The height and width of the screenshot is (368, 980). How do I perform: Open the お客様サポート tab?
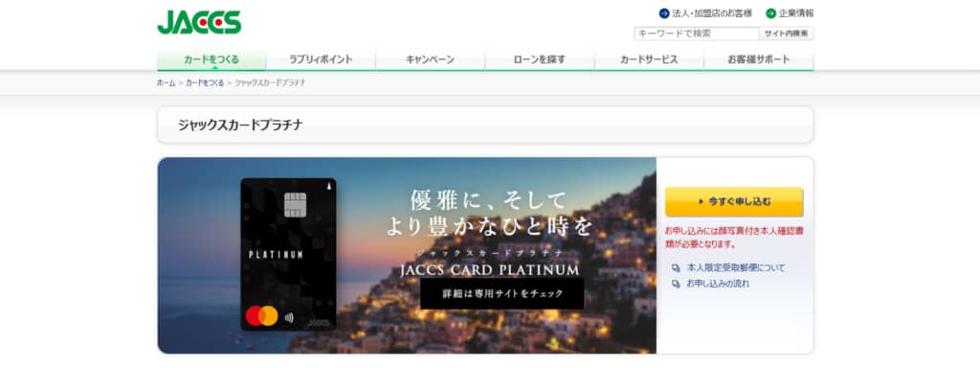[x=758, y=60]
